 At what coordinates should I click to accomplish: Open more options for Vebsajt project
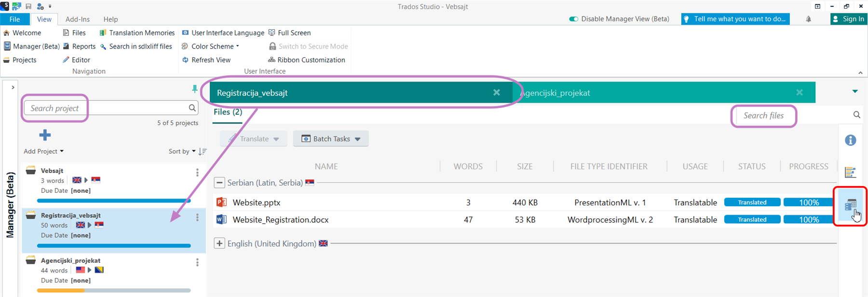click(197, 173)
